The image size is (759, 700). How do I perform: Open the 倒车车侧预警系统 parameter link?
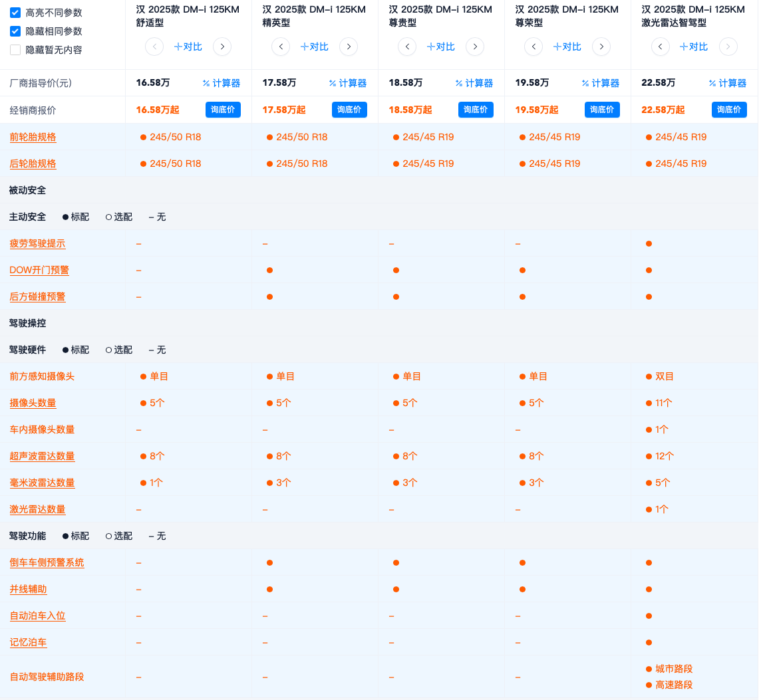click(47, 563)
